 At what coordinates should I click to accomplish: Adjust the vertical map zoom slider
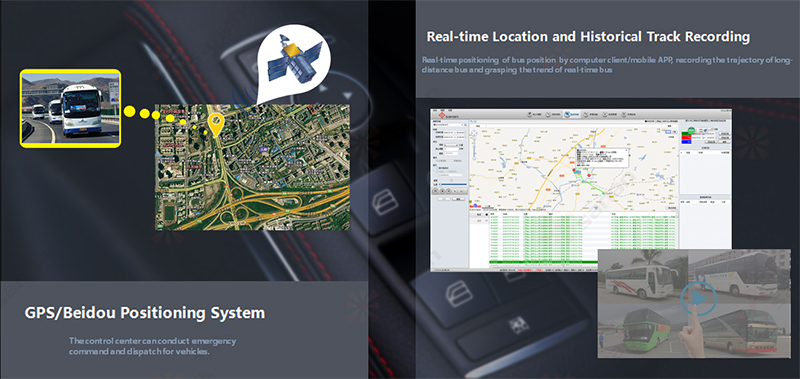click(474, 149)
